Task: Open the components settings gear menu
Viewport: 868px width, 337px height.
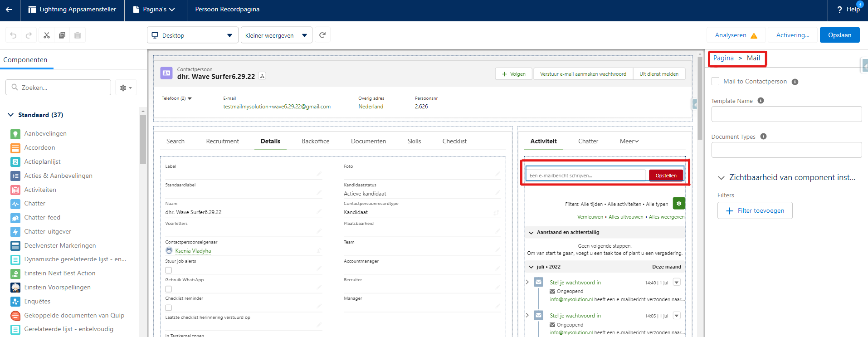Action: click(x=126, y=88)
